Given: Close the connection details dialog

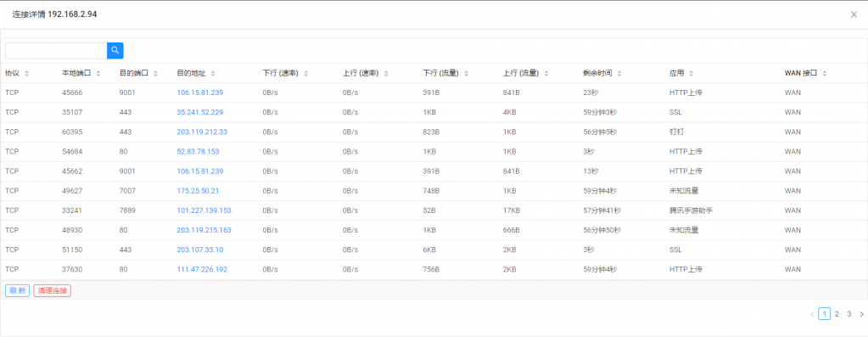Looking at the screenshot, I should 854,14.
